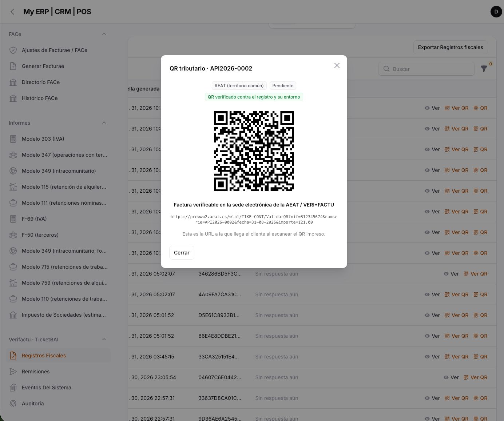The width and height of the screenshot is (504, 421).
Task: Click the Directorio FACe building icon
Action: click(13, 82)
